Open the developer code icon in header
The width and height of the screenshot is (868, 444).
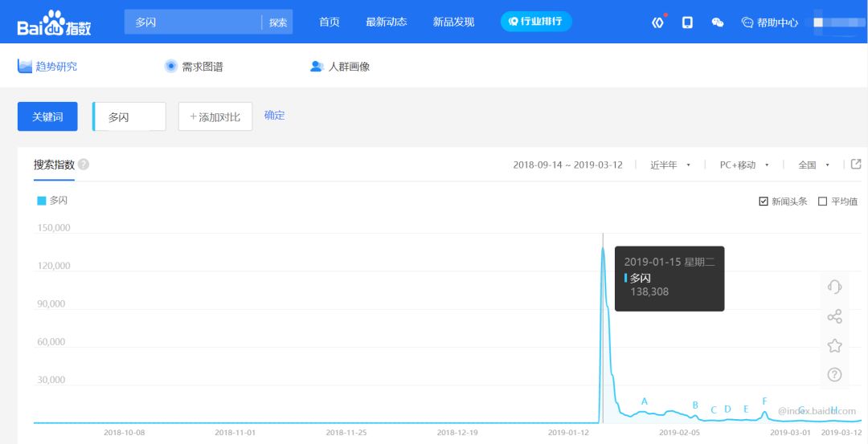click(x=657, y=22)
